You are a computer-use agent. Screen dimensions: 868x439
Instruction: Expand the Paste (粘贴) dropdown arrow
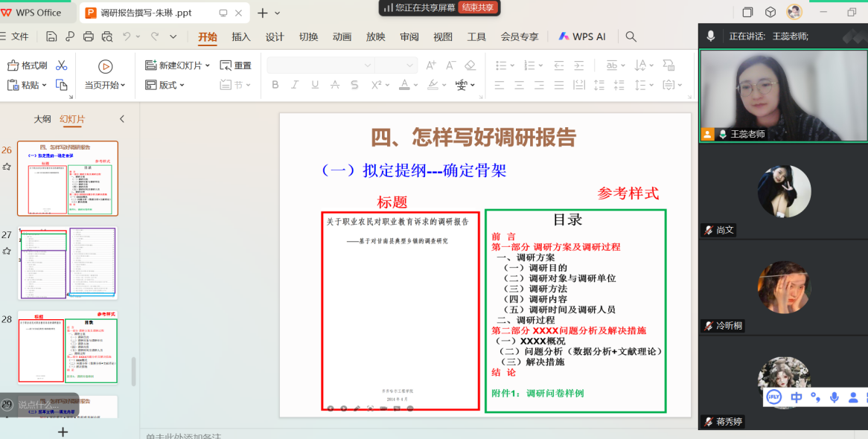[44, 85]
